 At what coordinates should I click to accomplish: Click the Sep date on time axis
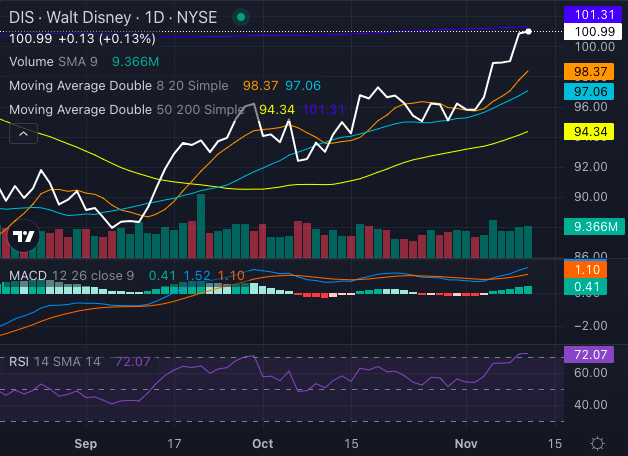[x=86, y=442]
